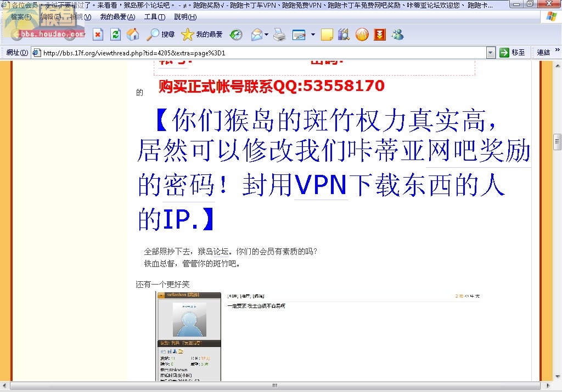Click the Mail envelope icon
Screen dimensions: 562x392
click(x=257, y=35)
